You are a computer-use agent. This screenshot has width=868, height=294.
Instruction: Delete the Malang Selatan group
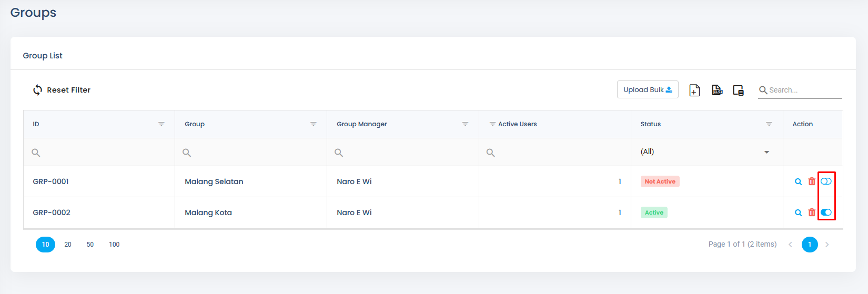tap(812, 181)
